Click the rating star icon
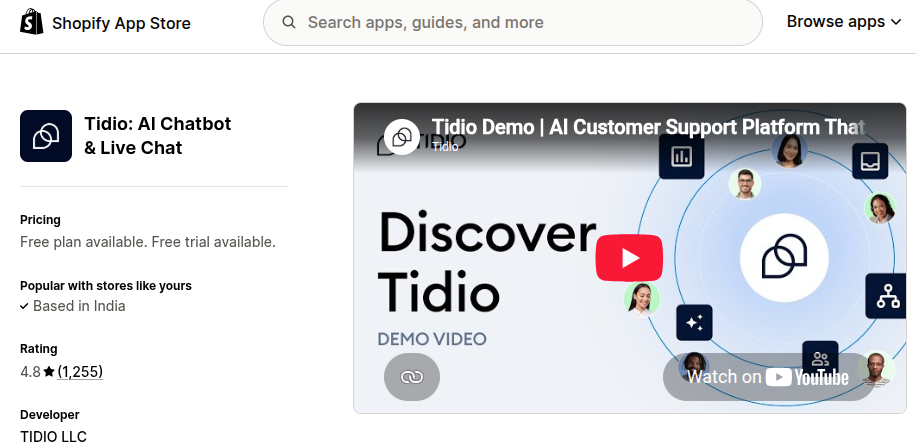This screenshot has width=916, height=443. (x=49, y=372)
